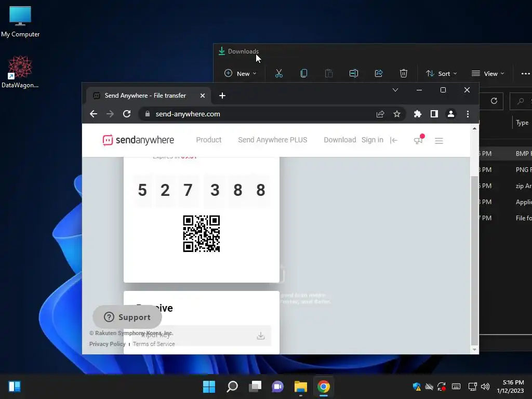Click scroll down arrow on page scrollbar
The width and height of the screenshot is (532, 399).
pos(474,350)
